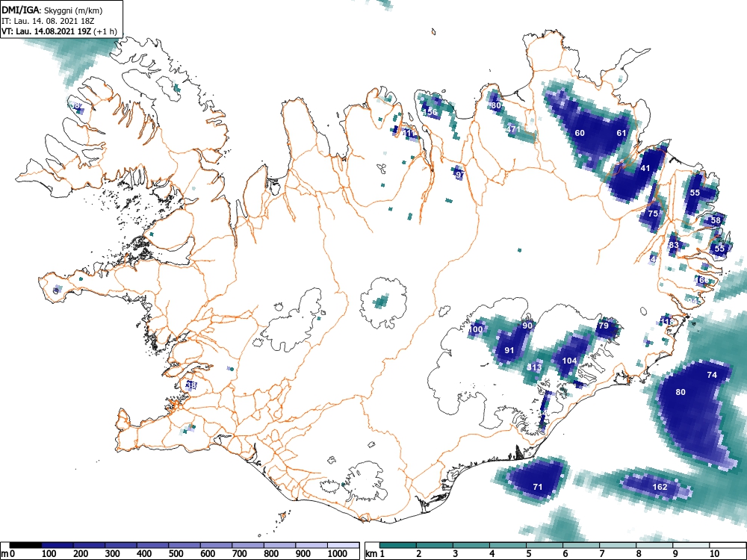The image size is (747, 560).
Task: Click the '5' label on the kilometre legend
Action: point(528,554)
